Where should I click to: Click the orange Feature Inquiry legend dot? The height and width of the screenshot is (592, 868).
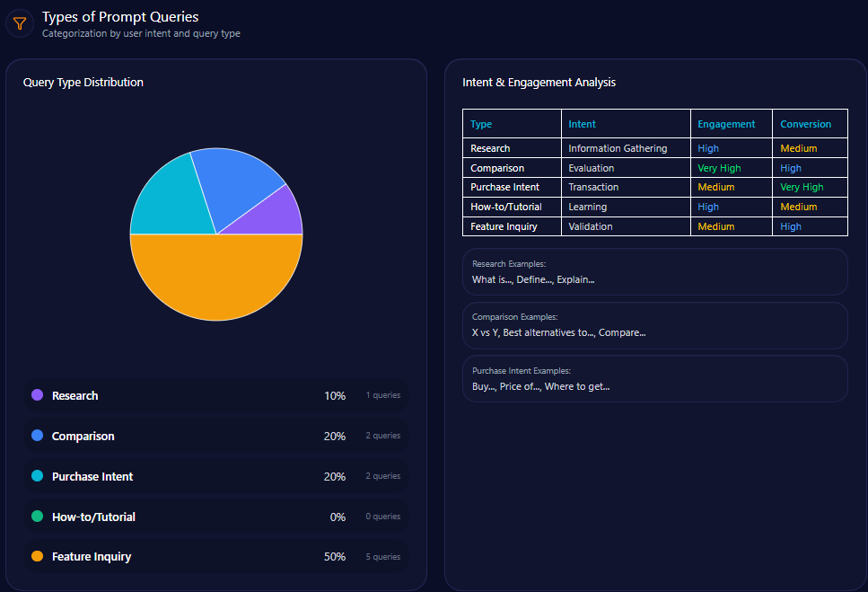(x=37, y=557)
